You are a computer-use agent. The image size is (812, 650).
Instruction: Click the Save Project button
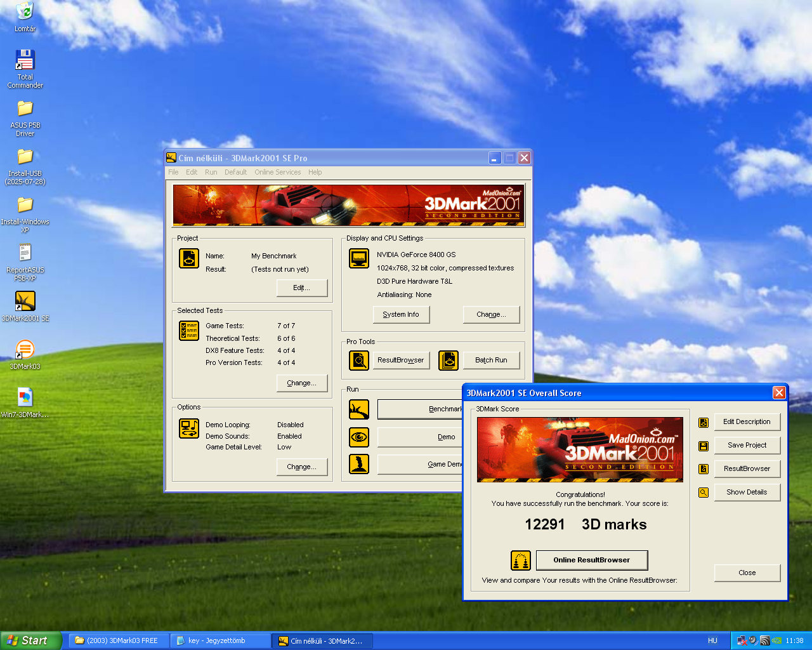747,445
